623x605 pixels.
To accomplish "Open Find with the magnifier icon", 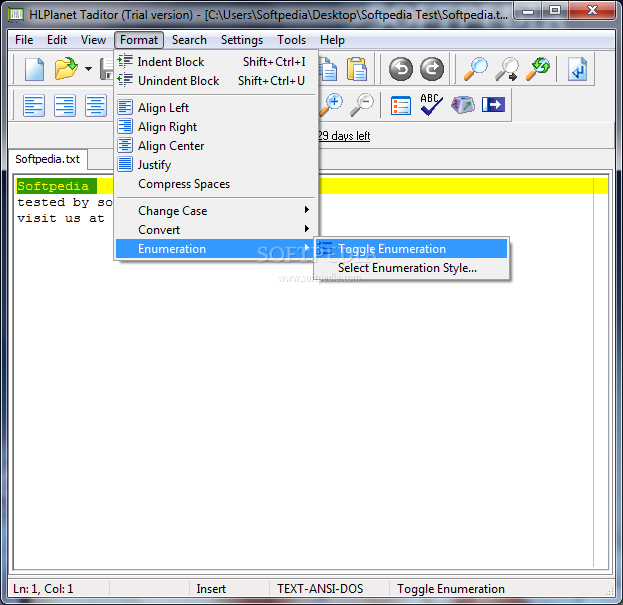I will click(x=475, y=69).
